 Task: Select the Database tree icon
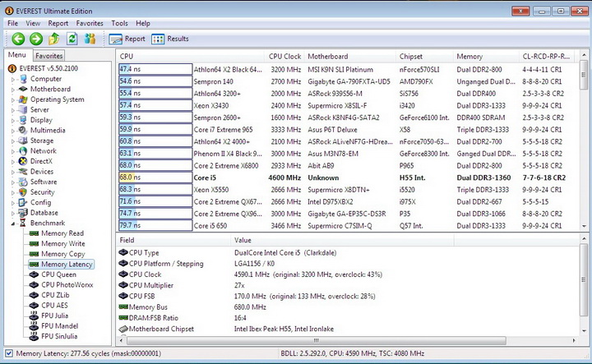(23, 212)
